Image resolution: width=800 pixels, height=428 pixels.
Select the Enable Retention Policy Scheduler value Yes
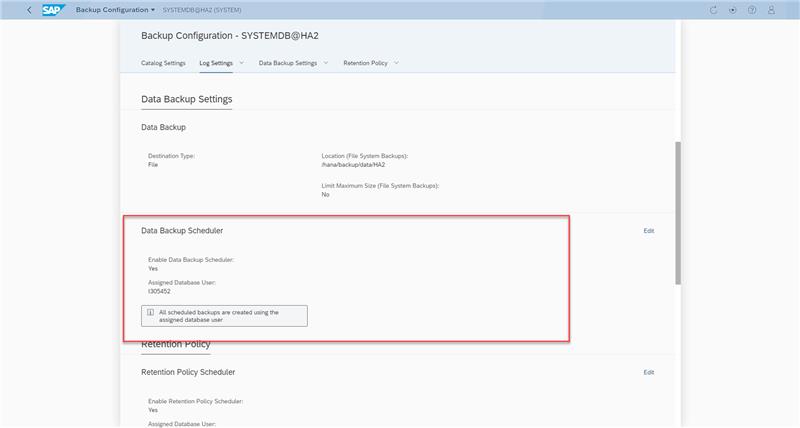coord(153,410)
